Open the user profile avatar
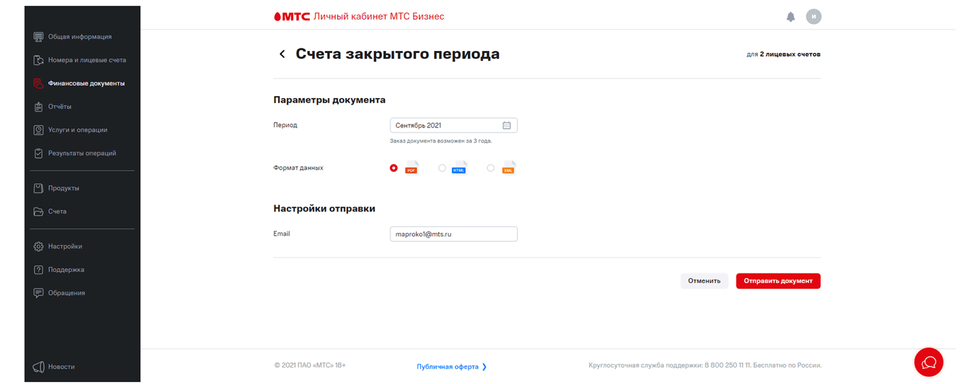Screen dimensions: 980x384 813,17
